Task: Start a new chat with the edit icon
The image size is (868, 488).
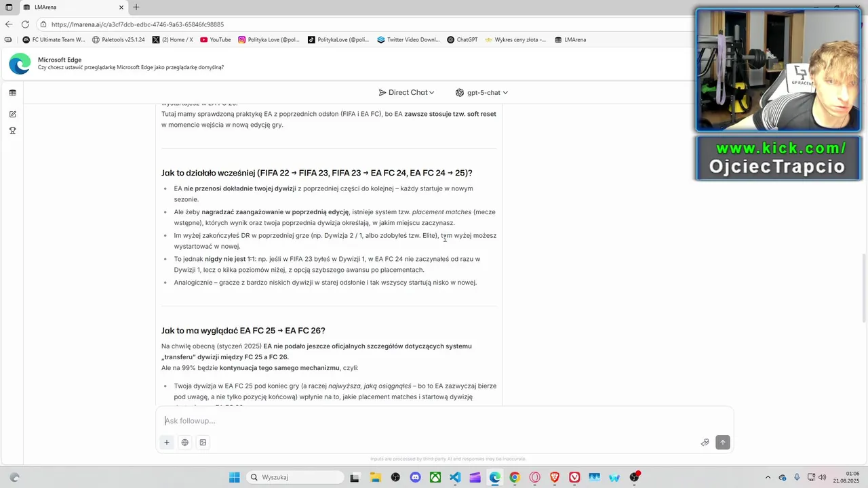Action: (x=12, y=115)
